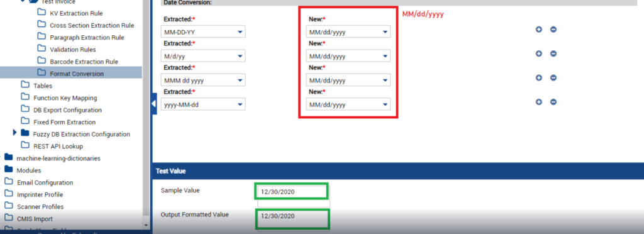This screenshot has width=644, height=234.
Task: Open New format dropdown for MMM dd yyyy row
Action: tap(348, 81)
